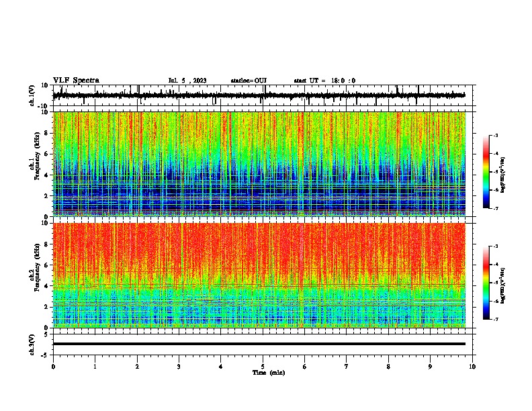Viewport: 532px width, 411px height.
Task: Click the ch.1 spectrogram panel
Action: click(x=259, y=164)
